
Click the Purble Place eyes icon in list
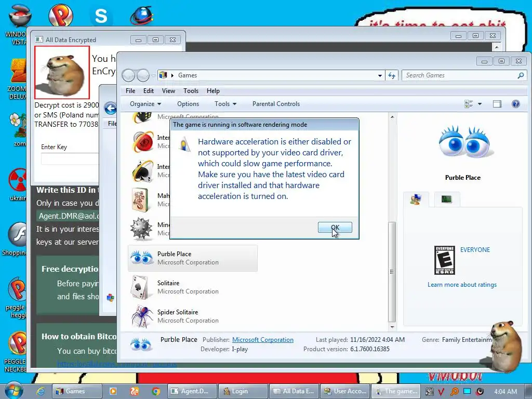[x=141, y=258]
